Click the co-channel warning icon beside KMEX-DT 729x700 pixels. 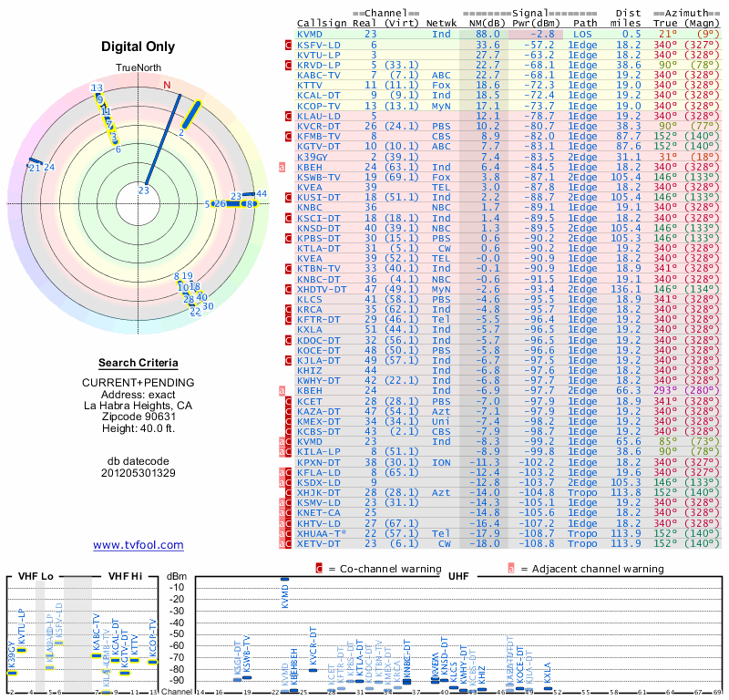(x=288, y=421)
